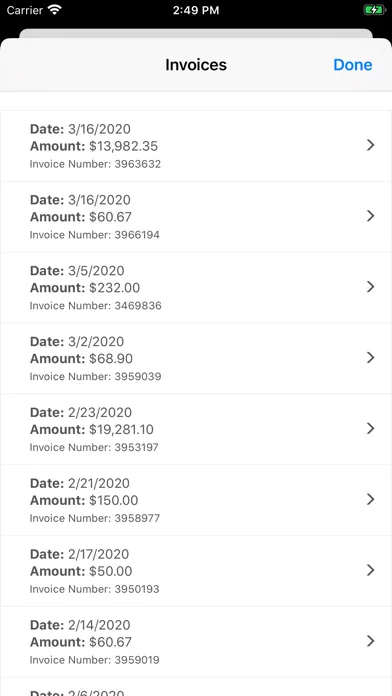
Task: Open chevron for invoice 3469836
Action: (x=371, y=287)
